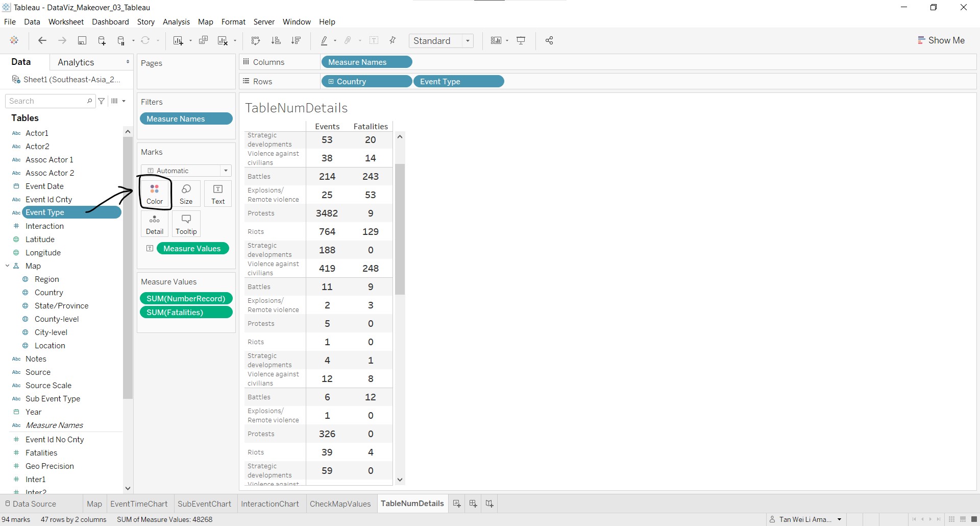Click the Data Source button
This screenshot has width=980, height=526.
31,504
